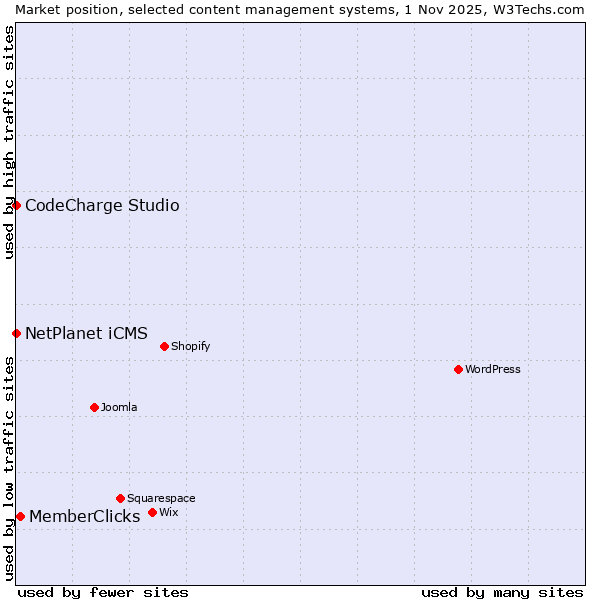This screenshot has height=600, width=600.
Task: Click the 'used by many sites' axis label
Action: point(502,592)
